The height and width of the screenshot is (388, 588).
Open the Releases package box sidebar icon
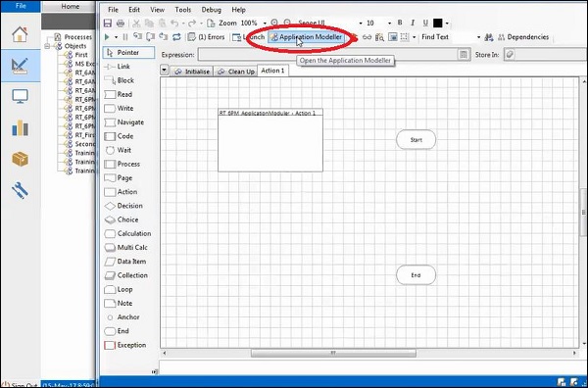[x=20, y=159]
